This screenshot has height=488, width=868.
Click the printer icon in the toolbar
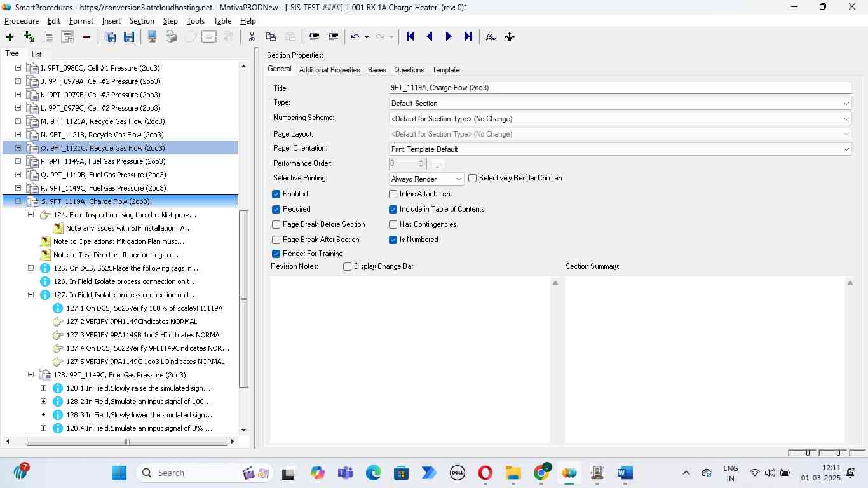point(171,37)
